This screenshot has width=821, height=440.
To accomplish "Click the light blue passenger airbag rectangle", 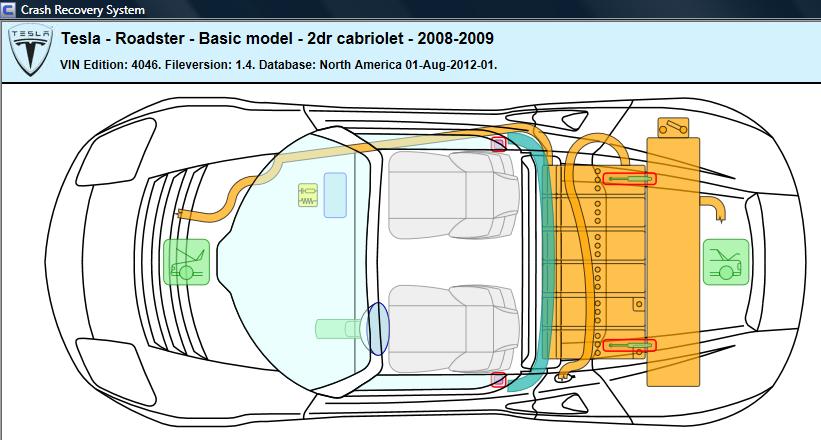I will [x=335, y=194].
